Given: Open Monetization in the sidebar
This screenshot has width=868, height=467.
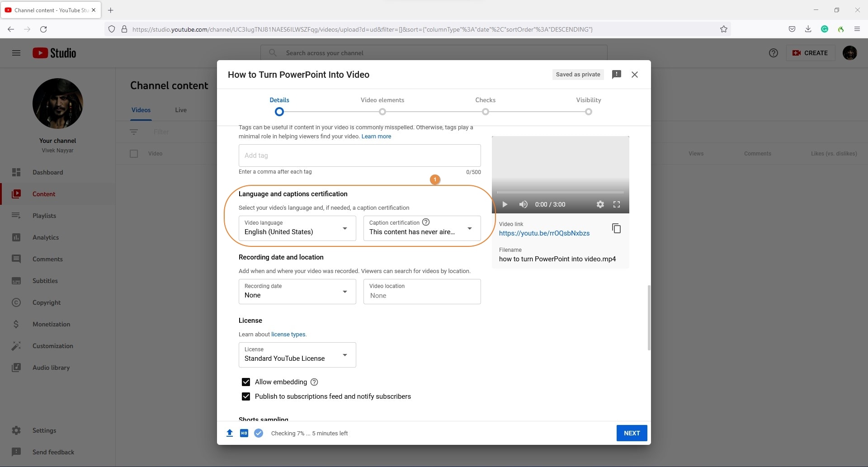Looking at the screenshot, I should pyautogui.click(x=58, y=324).
